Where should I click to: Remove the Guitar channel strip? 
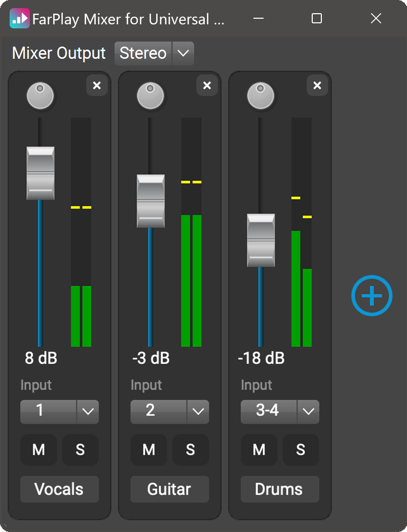(207, 86)
